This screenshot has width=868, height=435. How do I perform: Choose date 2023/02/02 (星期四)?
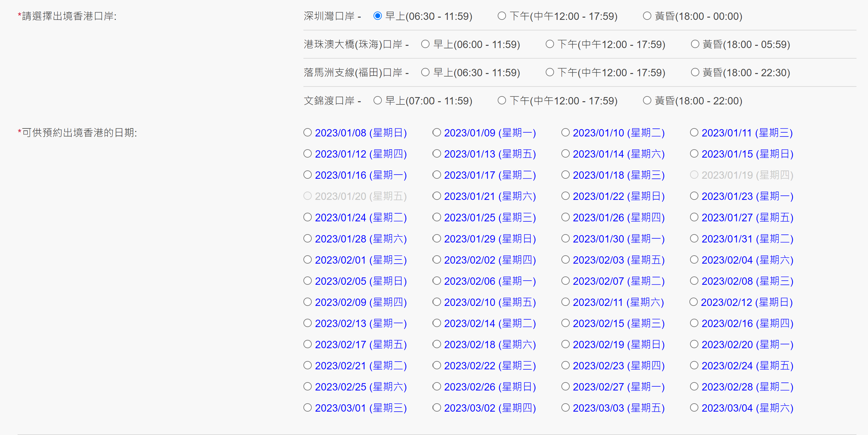(x=436, y=260)
